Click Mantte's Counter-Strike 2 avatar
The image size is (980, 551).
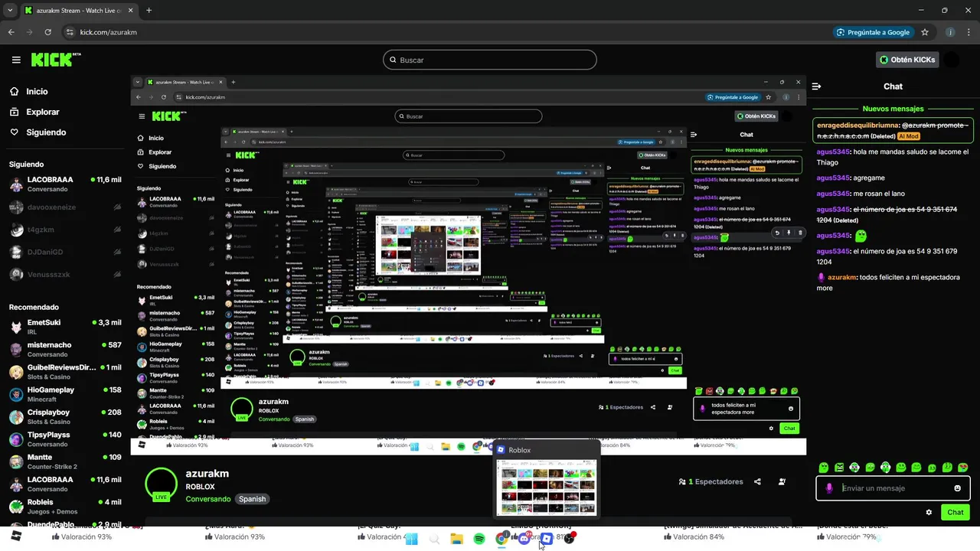coord(16,461)
